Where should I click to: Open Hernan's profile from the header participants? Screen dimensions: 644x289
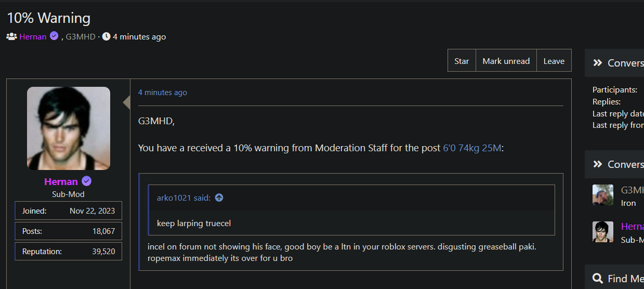[x=33, y=37]
